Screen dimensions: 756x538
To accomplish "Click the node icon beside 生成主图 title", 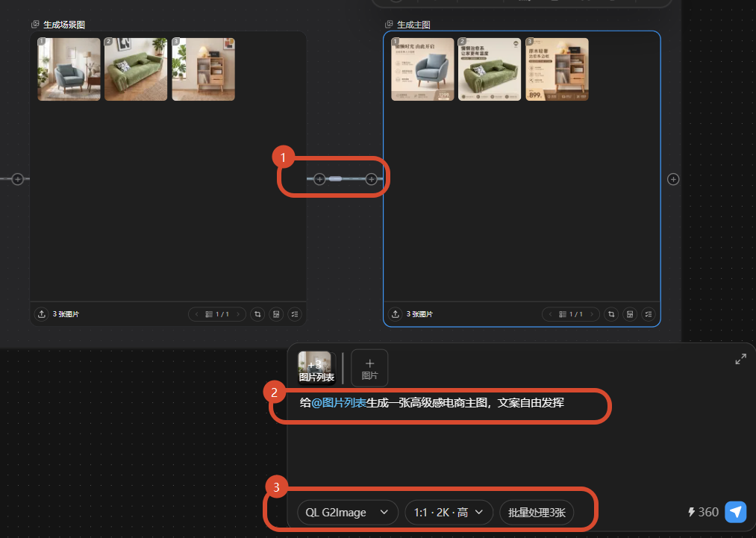I will tap(389, 24).
